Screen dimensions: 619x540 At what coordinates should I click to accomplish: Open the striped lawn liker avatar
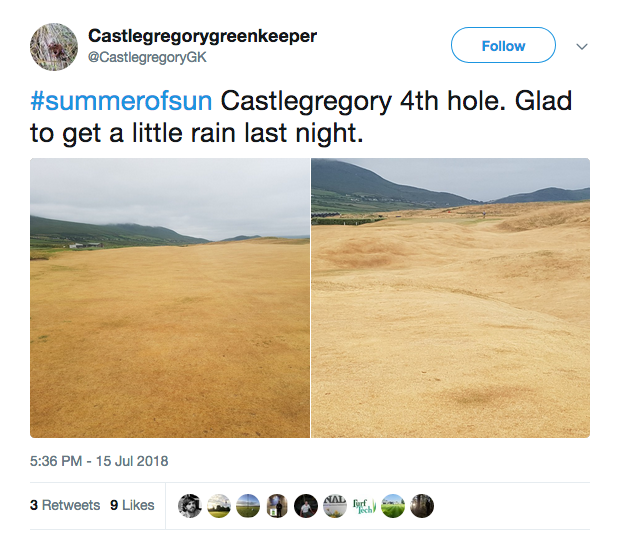[x=393, y=506]
